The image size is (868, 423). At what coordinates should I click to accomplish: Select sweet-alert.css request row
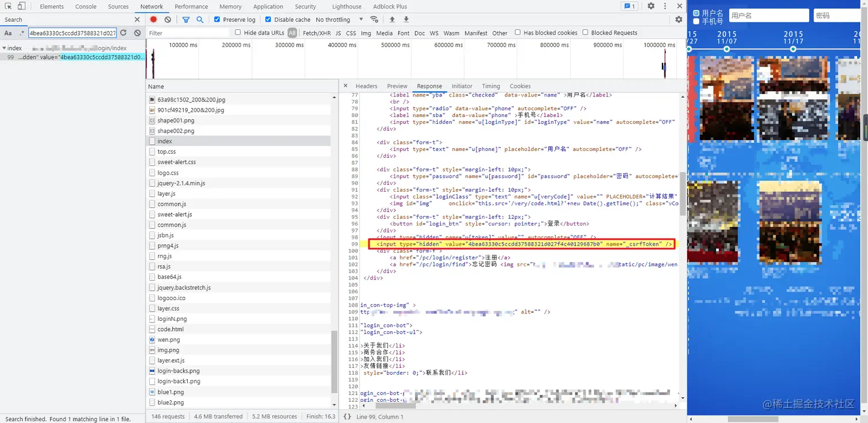pyautogui.click(x=238, y=162)
